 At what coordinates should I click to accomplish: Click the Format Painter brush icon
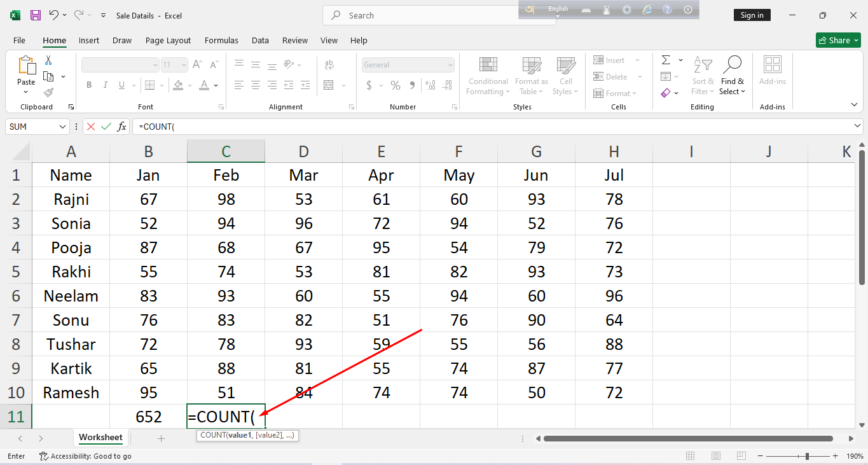pos(48,92)
